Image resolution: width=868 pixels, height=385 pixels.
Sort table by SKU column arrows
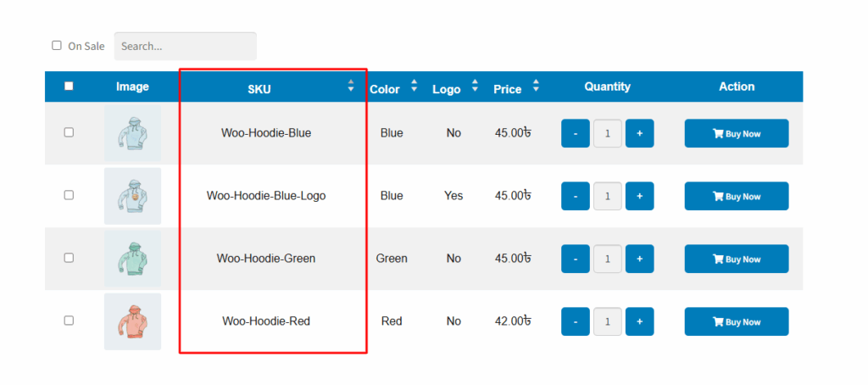tap(350, 86)
